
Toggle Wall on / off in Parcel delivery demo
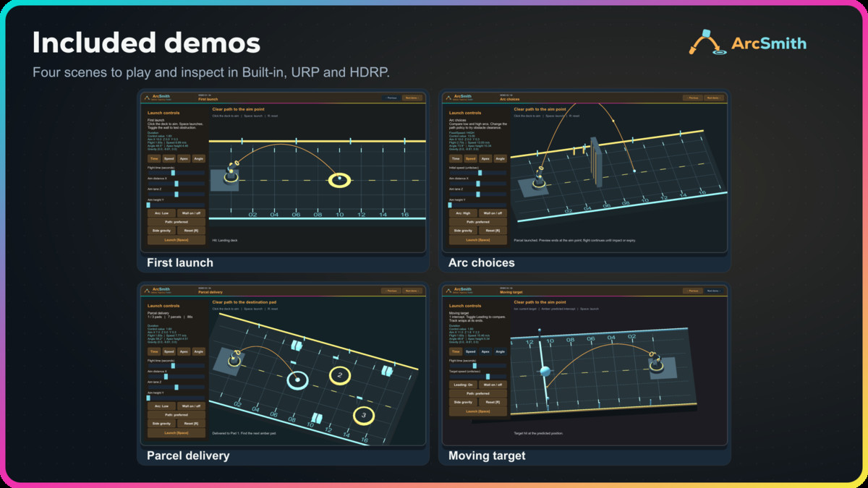click(191, 406)
